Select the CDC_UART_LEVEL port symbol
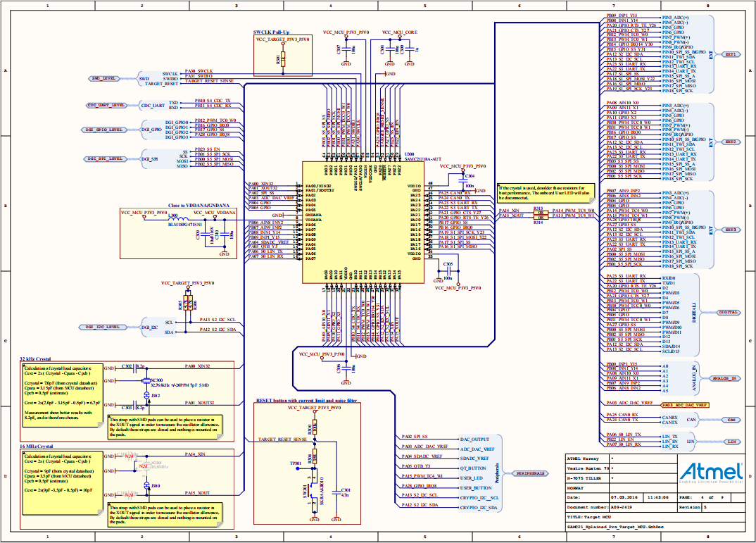 click(106, 105)
